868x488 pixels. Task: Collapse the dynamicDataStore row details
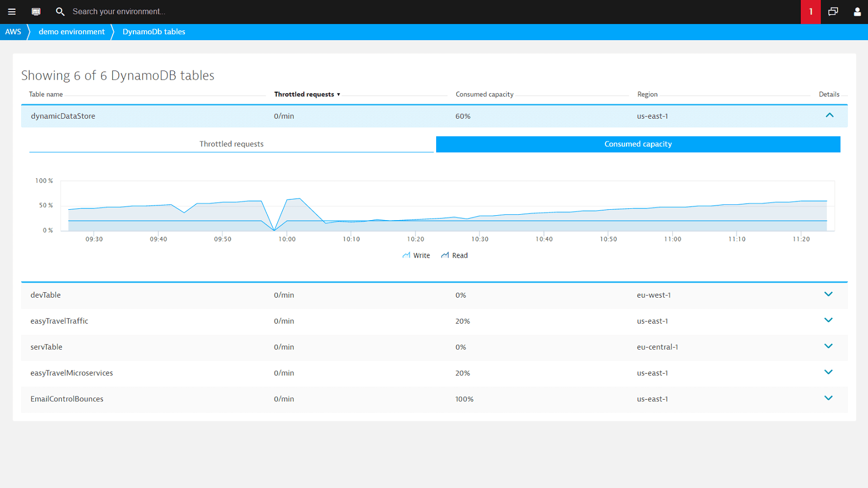pyautogui.click(x=829, y=115)
